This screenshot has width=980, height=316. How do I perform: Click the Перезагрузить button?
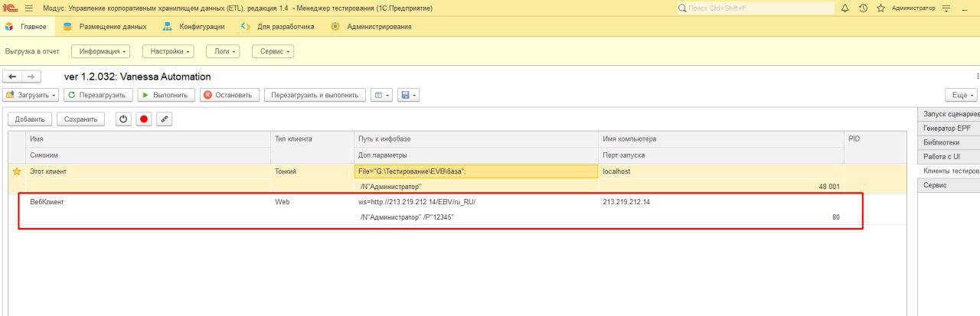point(98,96)
